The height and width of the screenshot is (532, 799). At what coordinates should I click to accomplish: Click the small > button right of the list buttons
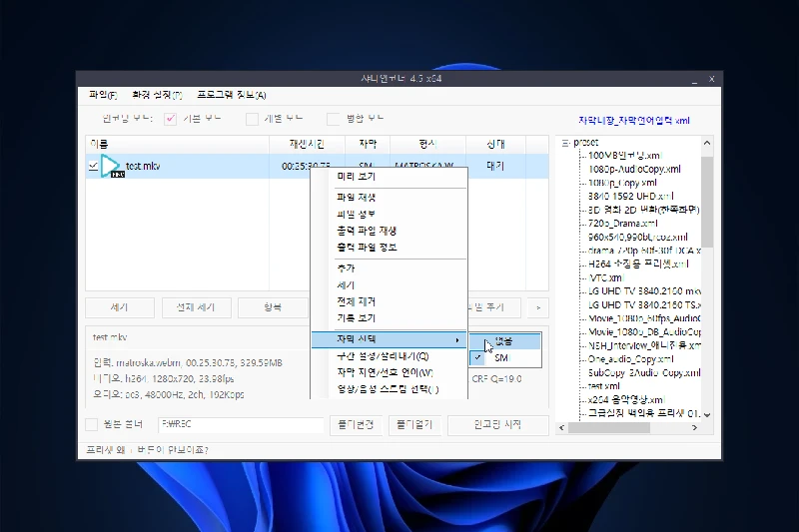[538, 307]
